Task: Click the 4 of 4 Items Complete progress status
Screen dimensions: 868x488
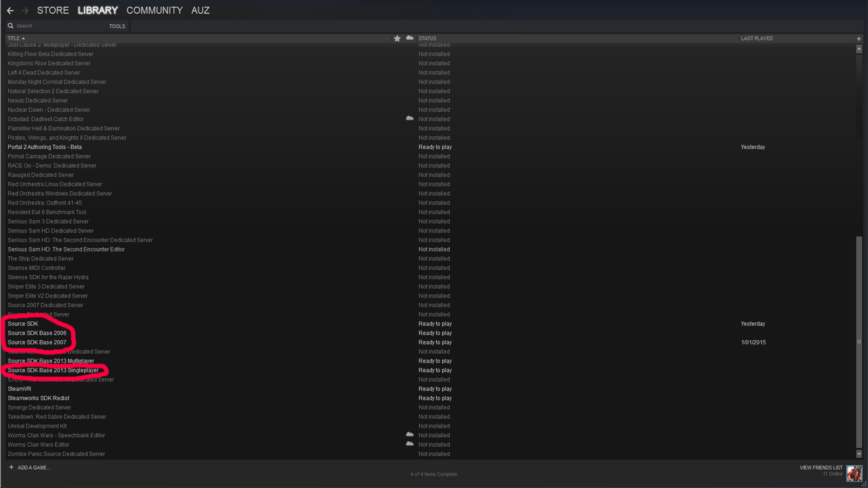Action: pyautogui.click(x=433, y=474)
